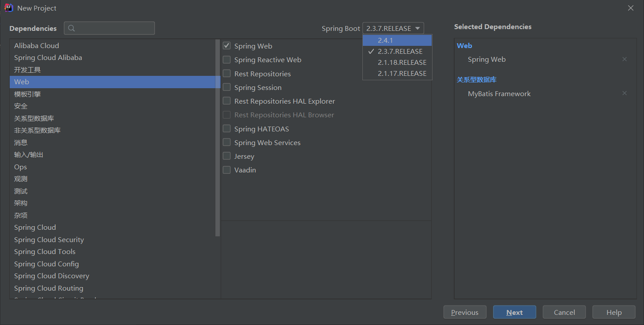This screenshot has height=325, width=644.
Task: Click the IntelliJ IDEA logo
Action: (8, 7)
